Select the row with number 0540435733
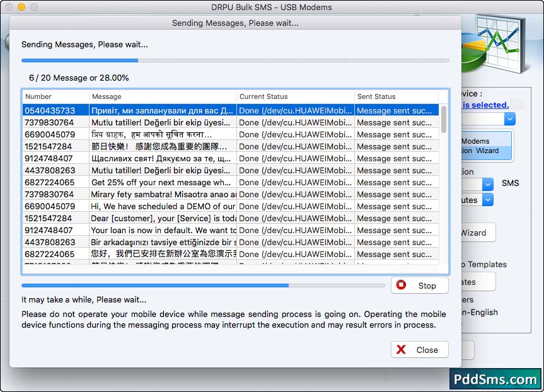544x392 pixels. point(231,110)
